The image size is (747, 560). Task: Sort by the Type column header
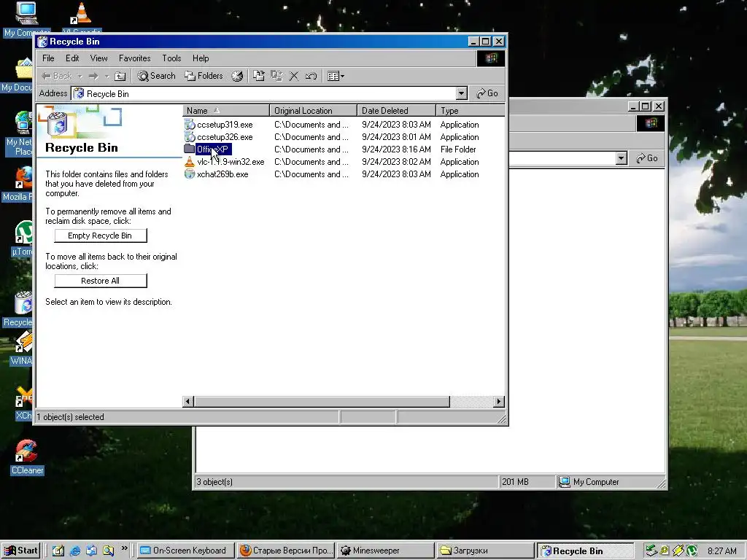coord(471,111)
